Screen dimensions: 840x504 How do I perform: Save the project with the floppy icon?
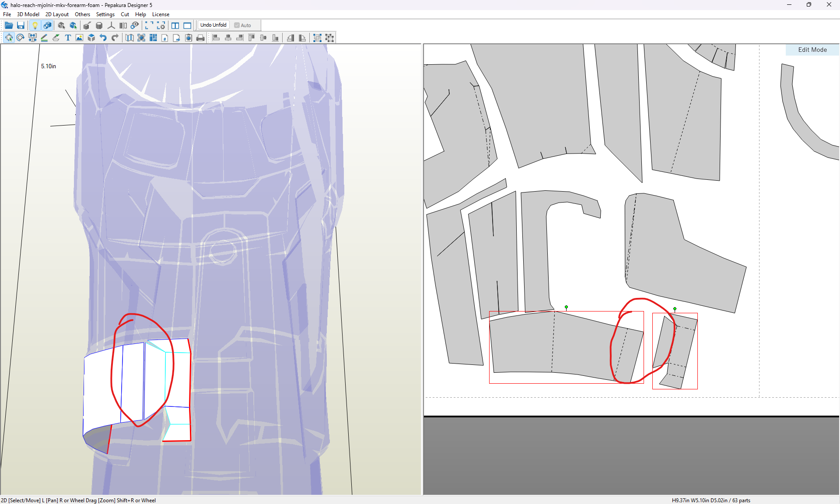(x=21, y=25)
